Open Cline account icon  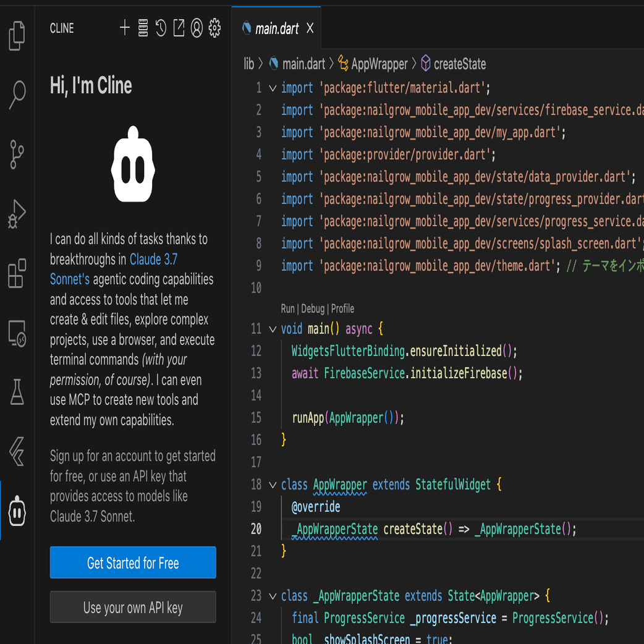point(197,28)
